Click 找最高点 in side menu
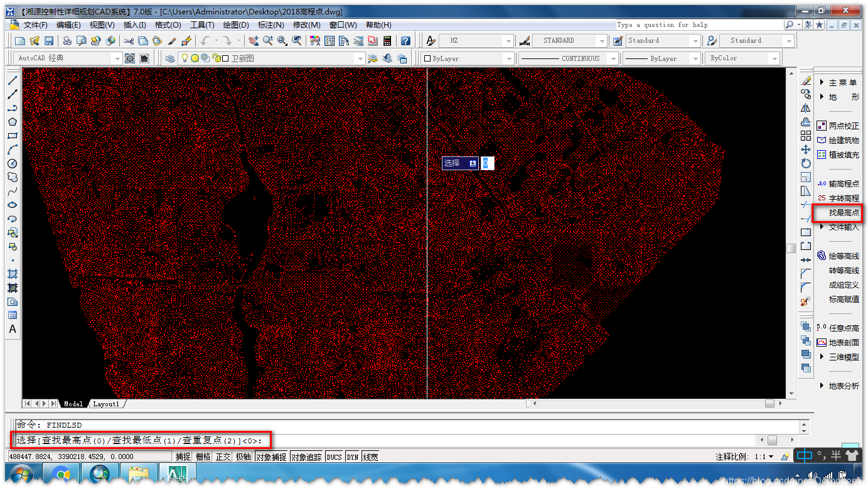 tap(844, 213)
